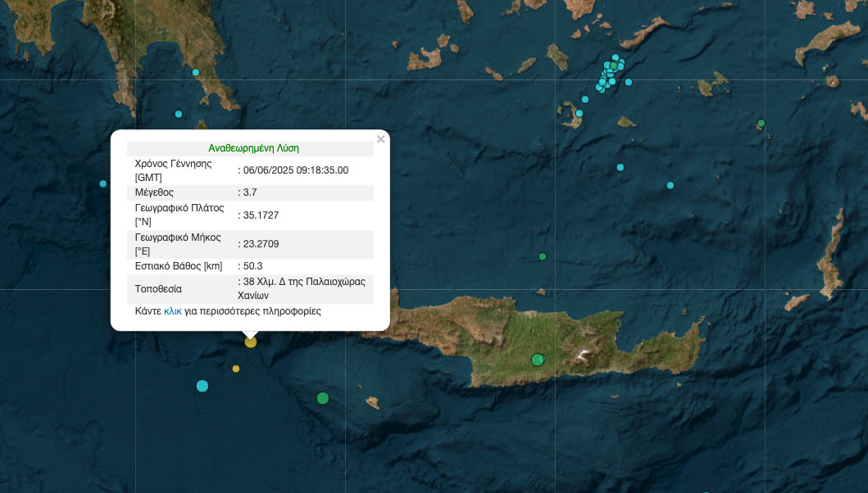The height and width of the screenshot is (493, 868).
Task: Click the 'Αναθεωρημένη Λύση' popup header
Action: pyautogui.click(x=253, y=148)
